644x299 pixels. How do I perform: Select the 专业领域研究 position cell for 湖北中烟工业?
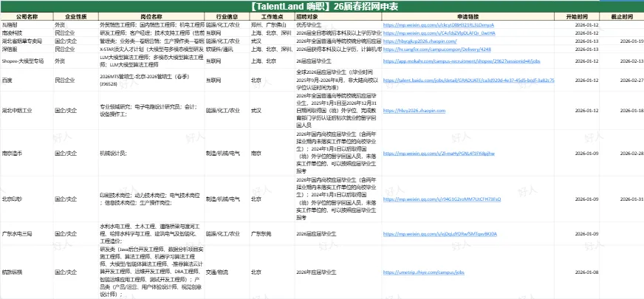click(151, 111)
